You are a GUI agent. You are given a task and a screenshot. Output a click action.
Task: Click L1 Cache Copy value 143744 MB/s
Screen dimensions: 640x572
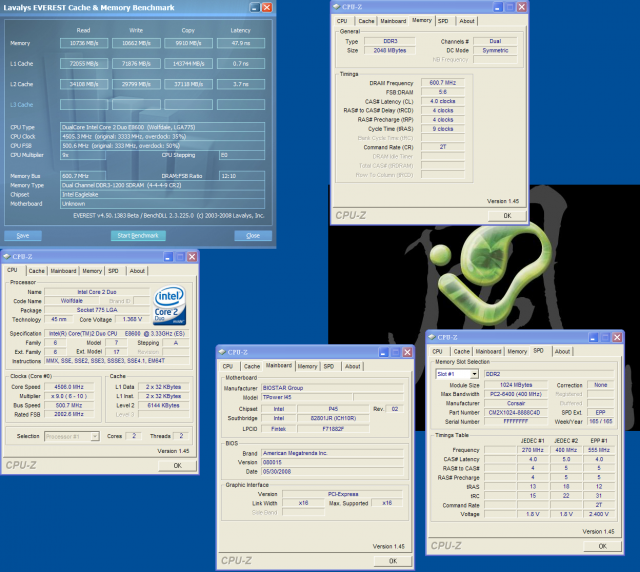(x=189, y=64)
